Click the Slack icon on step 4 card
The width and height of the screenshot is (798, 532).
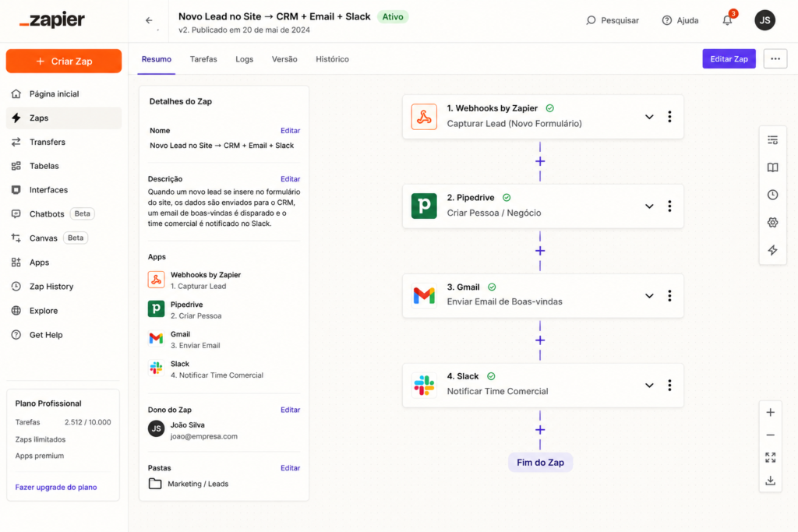pyautogui.click(x=424, y=385)
